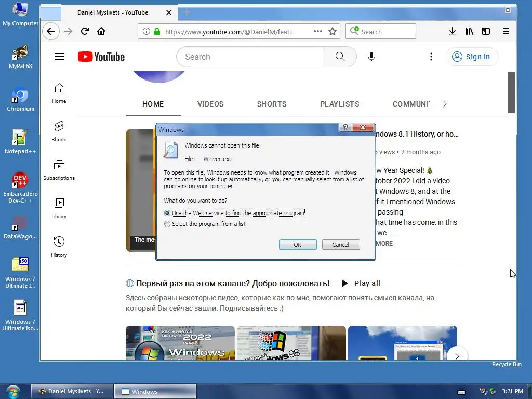Viewport: 532px width, 399px height.
Task: Confirm the dialog with OK
Action: click(x=298, y=245)
